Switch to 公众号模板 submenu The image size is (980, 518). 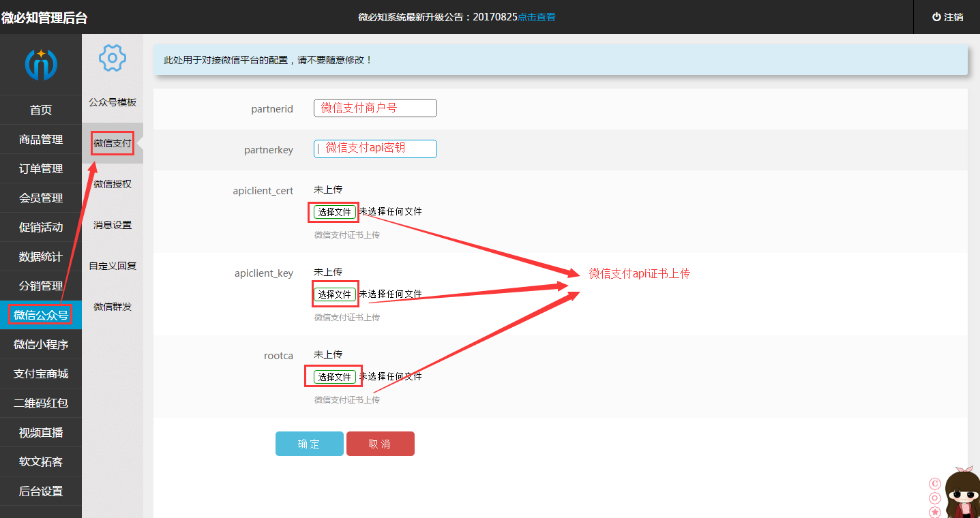tap(113, 102)
